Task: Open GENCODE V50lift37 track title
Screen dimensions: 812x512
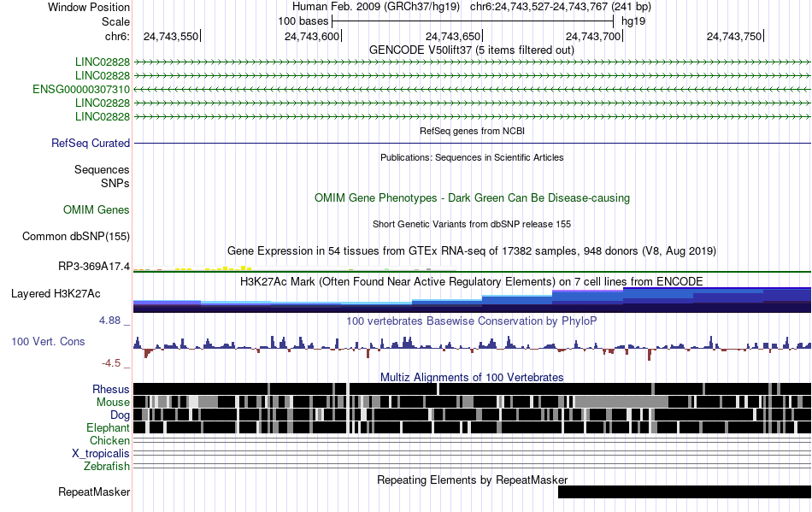Action: coord(472,50)
